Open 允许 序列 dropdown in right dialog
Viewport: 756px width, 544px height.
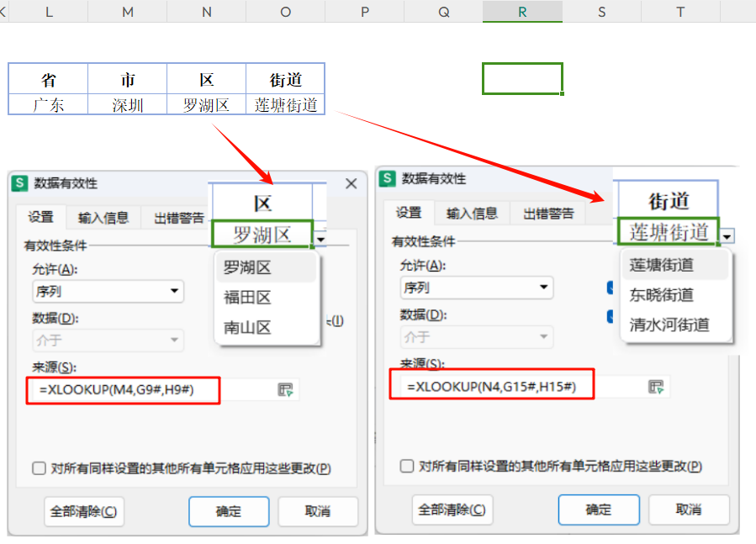point(476,288)
